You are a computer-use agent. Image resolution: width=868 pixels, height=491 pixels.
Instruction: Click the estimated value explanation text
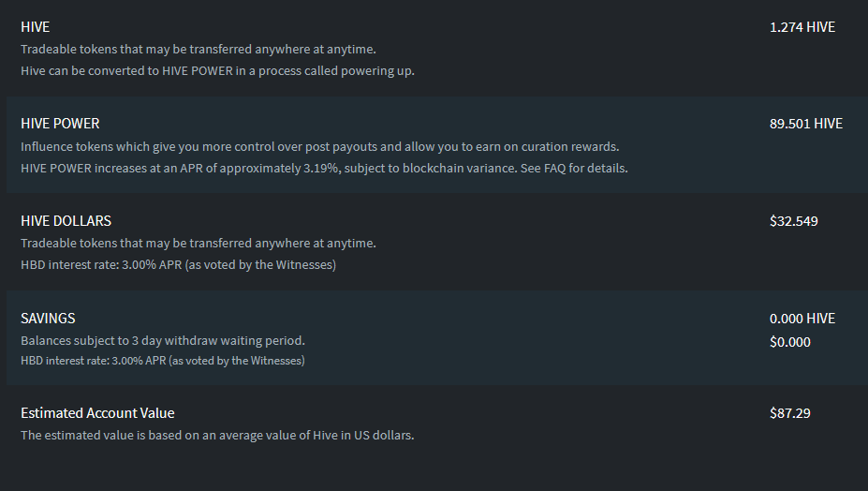point(217,435)
